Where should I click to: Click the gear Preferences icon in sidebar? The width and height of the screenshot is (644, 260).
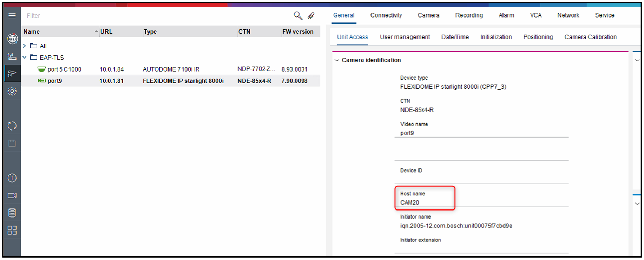12,91
